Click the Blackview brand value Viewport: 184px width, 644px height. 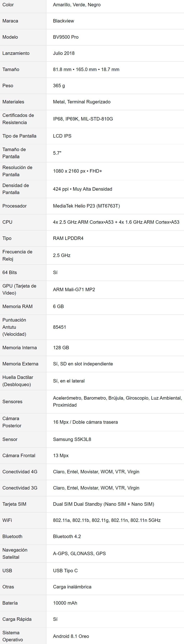tap(63, 21)
